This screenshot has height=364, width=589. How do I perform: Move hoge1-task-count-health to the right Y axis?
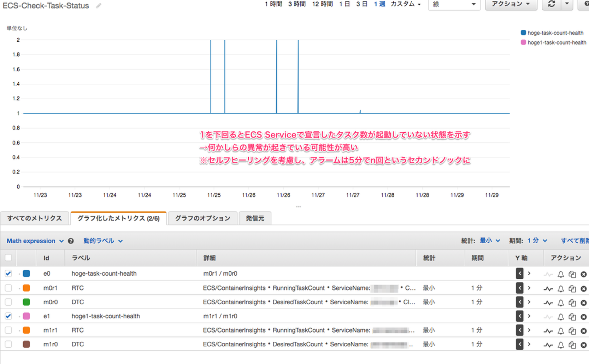(529, 316)
